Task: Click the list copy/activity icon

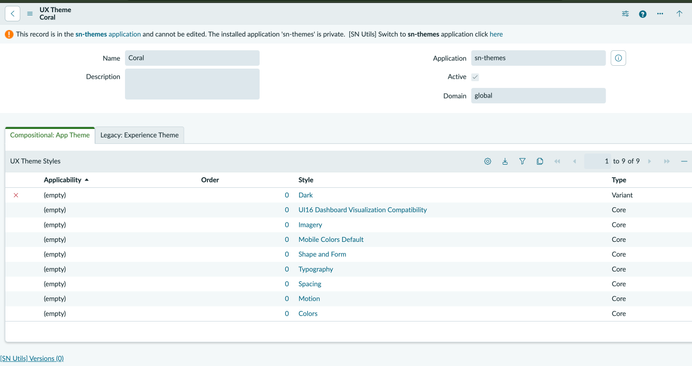Action: 540,161
